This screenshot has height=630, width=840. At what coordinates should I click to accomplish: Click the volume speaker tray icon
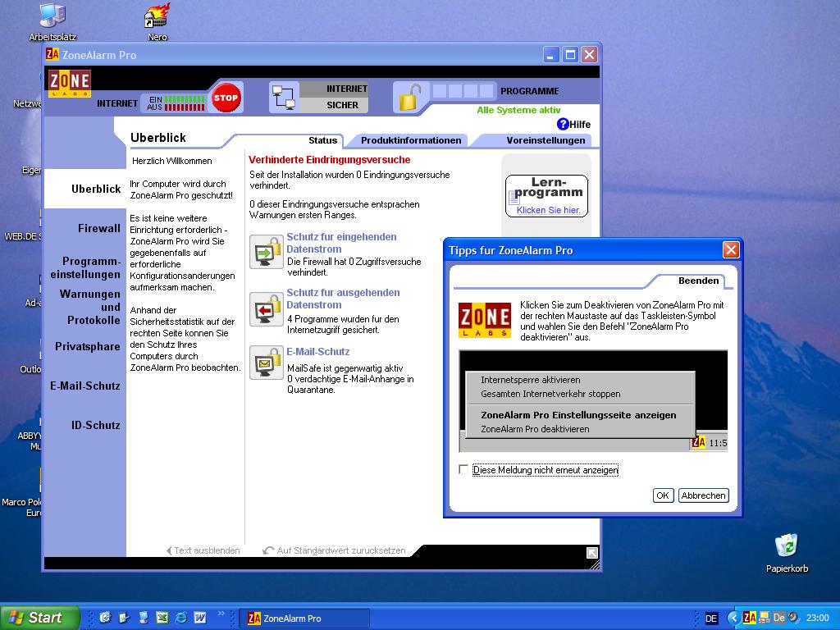pos(793,618)
